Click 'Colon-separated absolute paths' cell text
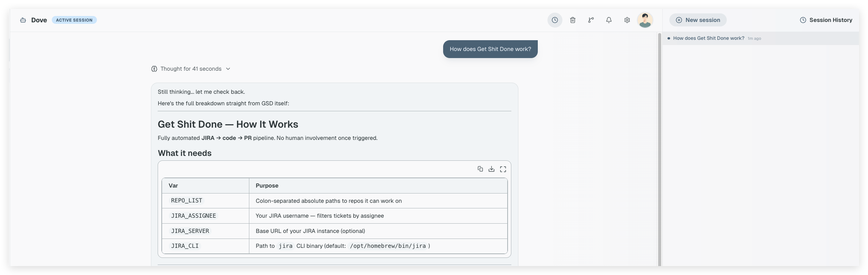Image resolution: width=868 pixels, height=275 pixels. [329, 201]
